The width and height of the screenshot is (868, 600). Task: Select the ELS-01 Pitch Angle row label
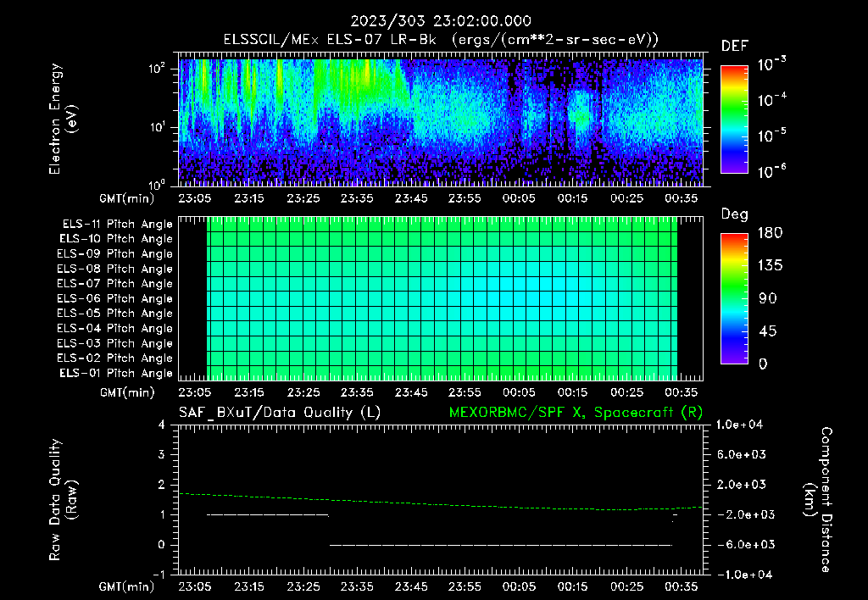click(x=116, y=373)
